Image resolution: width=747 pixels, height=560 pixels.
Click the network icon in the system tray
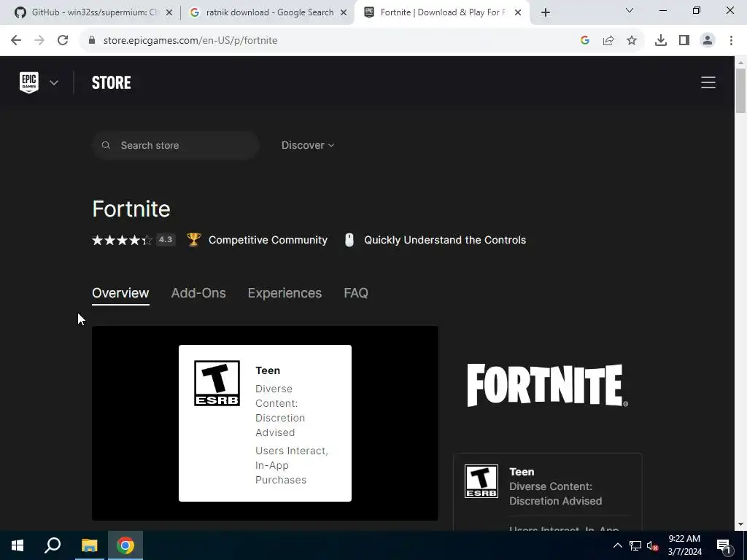tap(635, 545)
